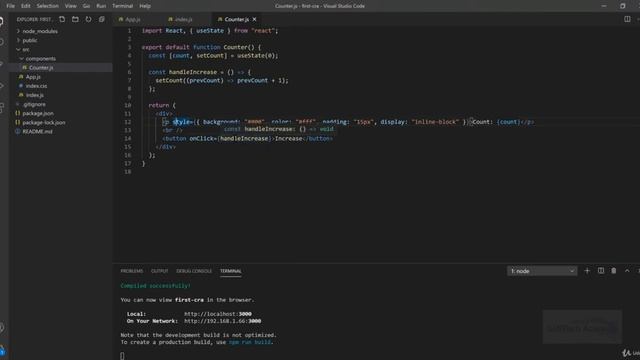Select the Terminal panel tab
This screenshot has height=360, width=640.
point(231,271)
